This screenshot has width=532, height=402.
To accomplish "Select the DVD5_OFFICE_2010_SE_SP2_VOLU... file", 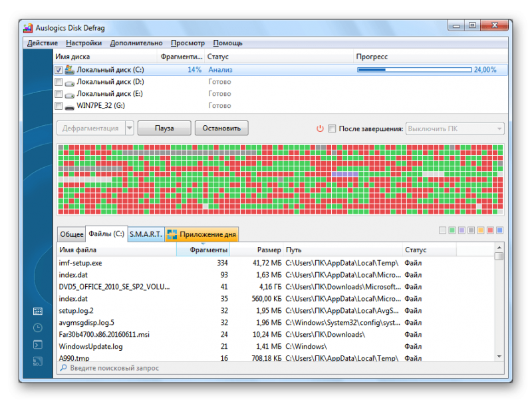I will coord(276,287).
